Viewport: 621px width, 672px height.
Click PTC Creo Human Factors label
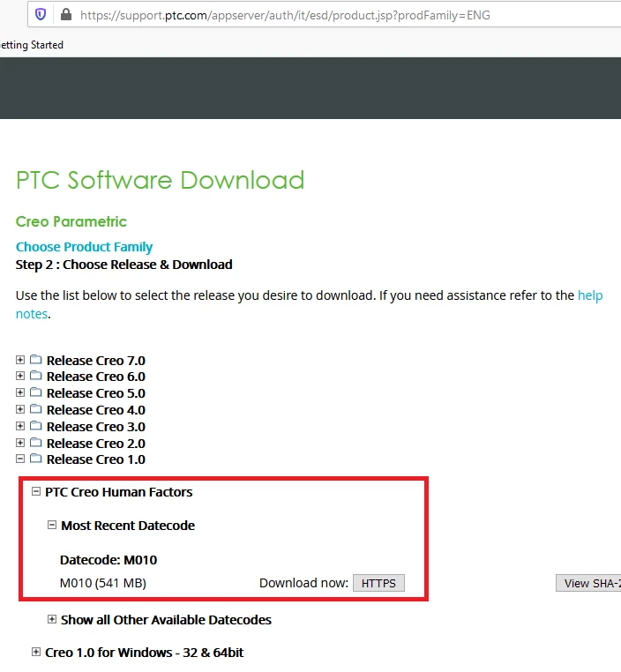(x=119, y=492)
